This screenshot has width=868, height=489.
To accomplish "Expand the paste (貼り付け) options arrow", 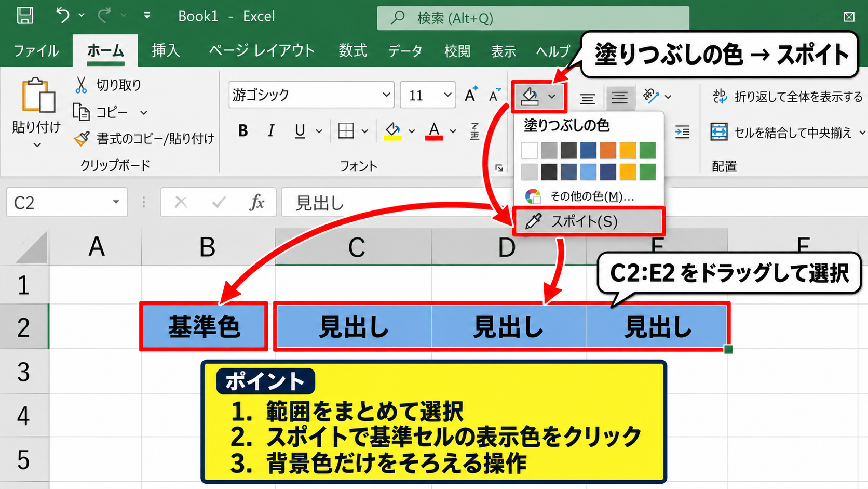I will 37,145.
